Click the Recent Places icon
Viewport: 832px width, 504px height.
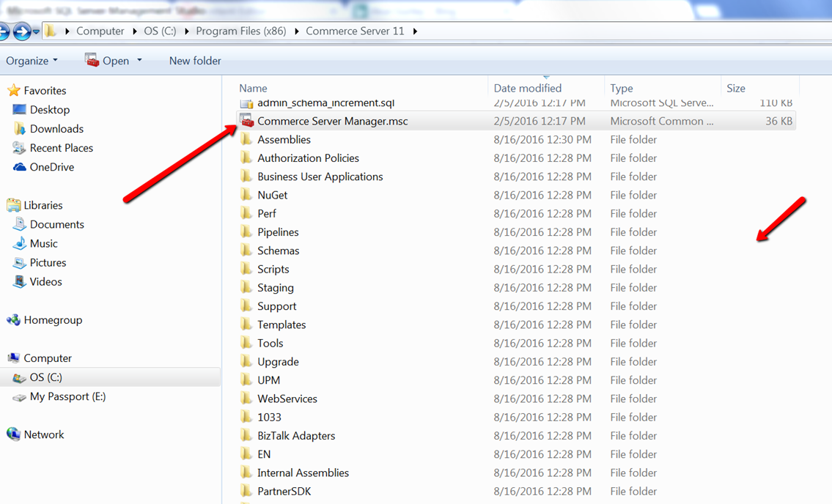19,148
